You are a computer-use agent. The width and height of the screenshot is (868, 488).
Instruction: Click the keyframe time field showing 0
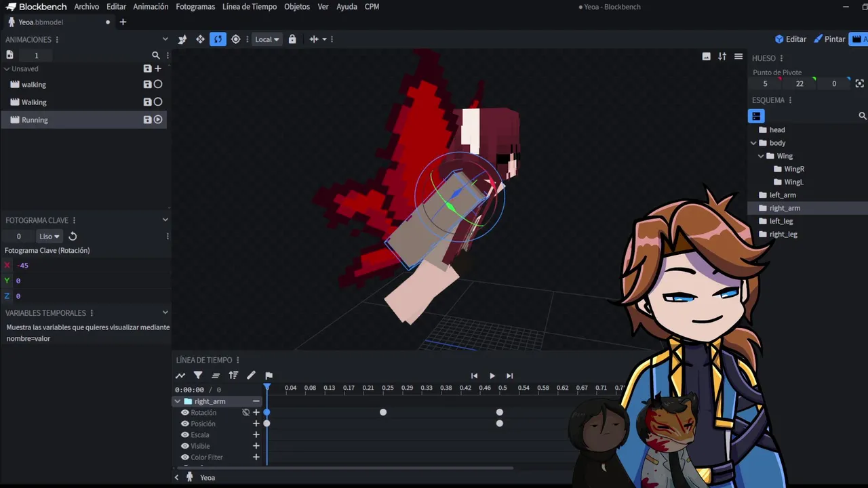18,236
